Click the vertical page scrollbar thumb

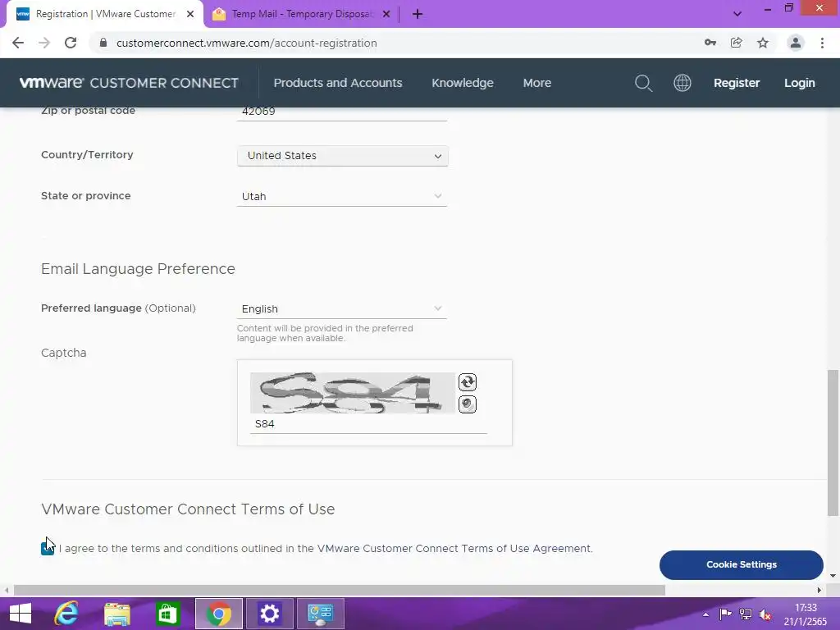click(x=833, y=442)
